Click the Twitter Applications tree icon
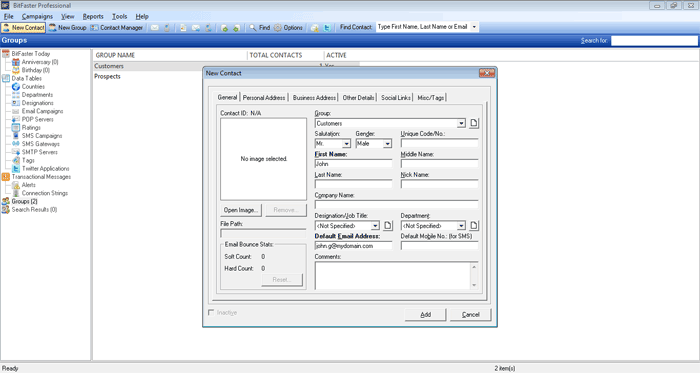The image size is (700, 373). [16, 169]
